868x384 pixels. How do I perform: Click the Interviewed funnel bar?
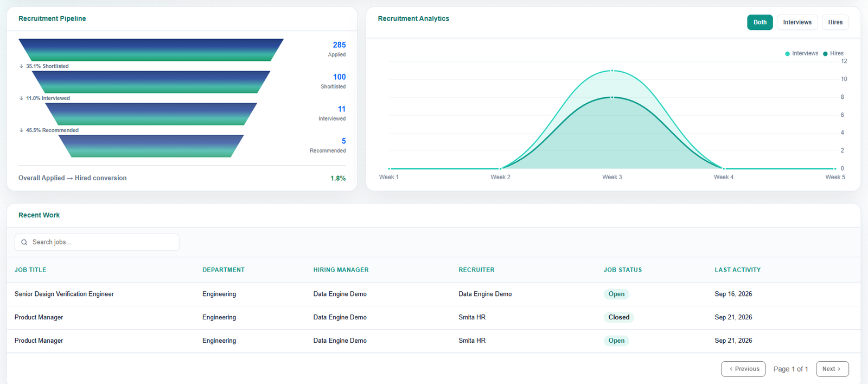click(151, 114)
